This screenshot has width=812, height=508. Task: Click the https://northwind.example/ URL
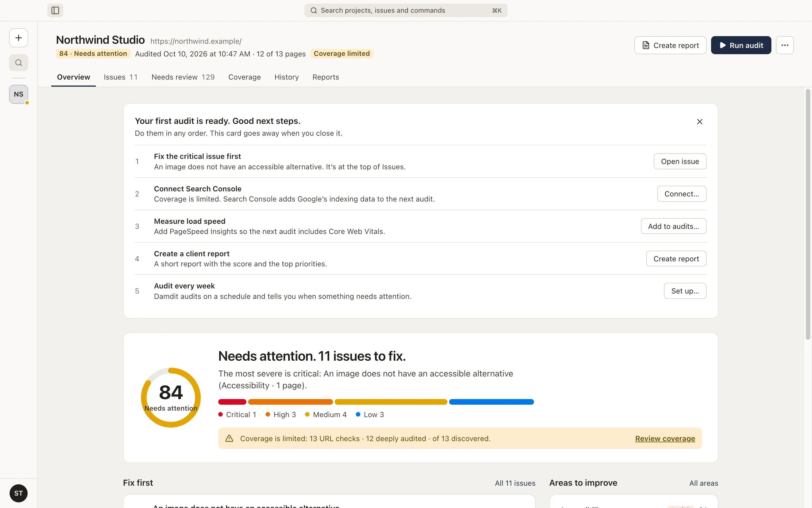196,41
